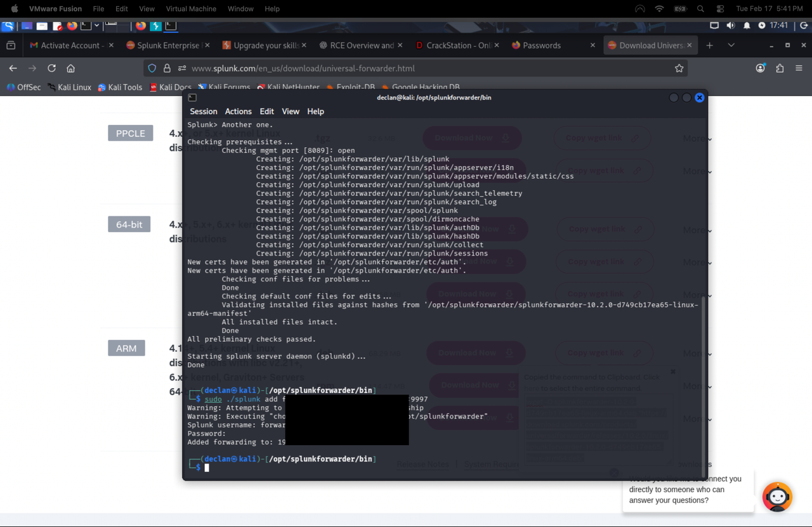Click the power manager icon in Kali panel
Screen dimensions: 812x527
click(762, 26)
